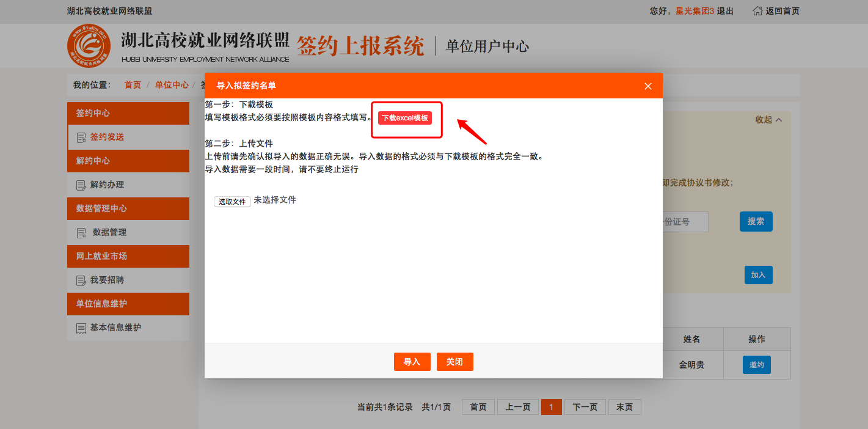Screen dimensions: 868x429
Task: Download the excel template button
Action: pyautogui.click(x=404, y=118)
